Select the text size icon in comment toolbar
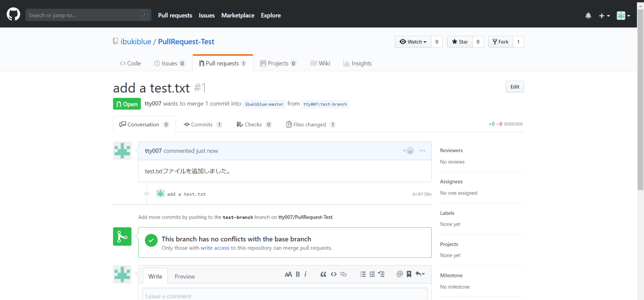This screenshot has width=644, height=300. tap(288, 274)
